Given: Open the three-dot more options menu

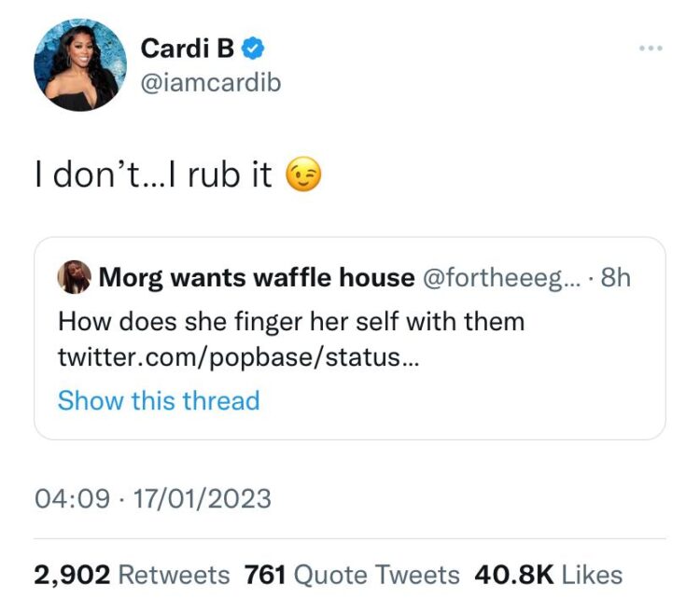Looking at the screenshot, I should (650, 47).
